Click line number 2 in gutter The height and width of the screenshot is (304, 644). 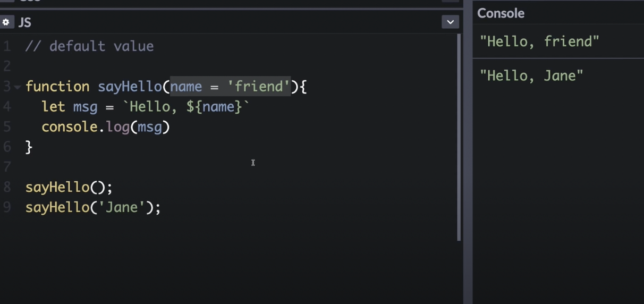6,66
